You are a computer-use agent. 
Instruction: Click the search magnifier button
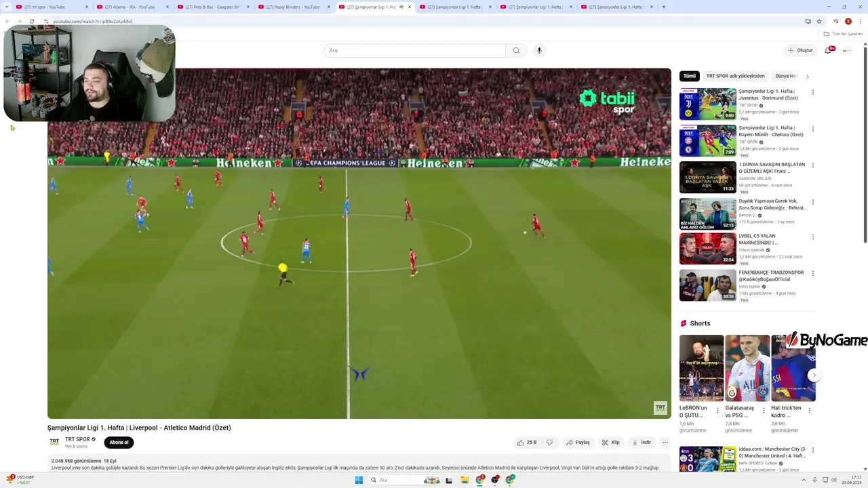click(x=516, y=50)
